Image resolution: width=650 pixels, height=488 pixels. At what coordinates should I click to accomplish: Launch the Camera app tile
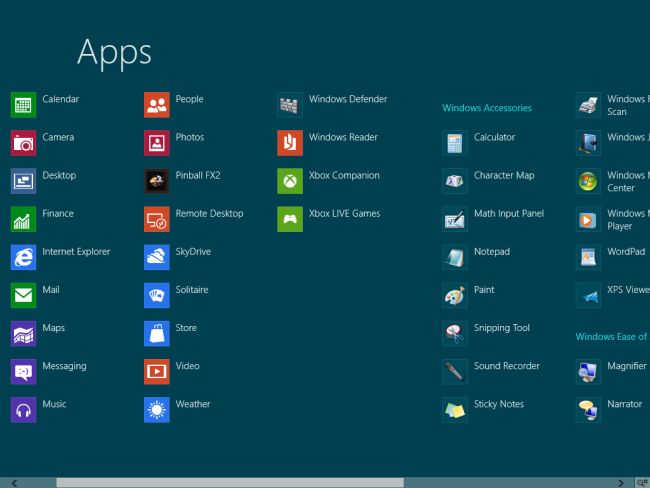pyautogui.click(x=23, y=143)
